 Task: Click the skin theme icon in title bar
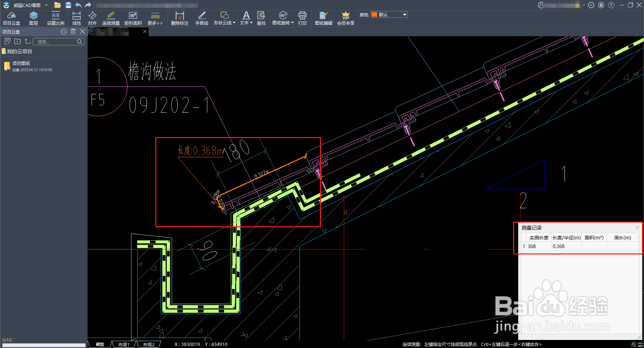(601, 5)
